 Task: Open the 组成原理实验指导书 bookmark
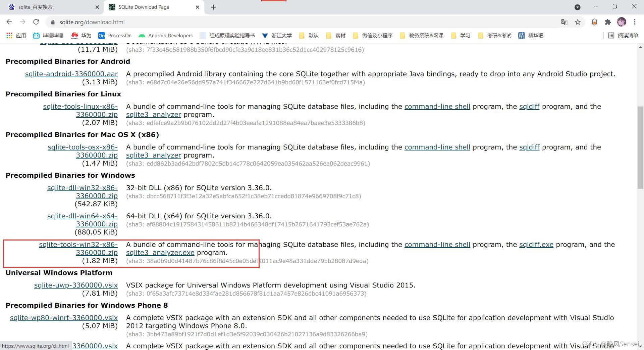227,36
